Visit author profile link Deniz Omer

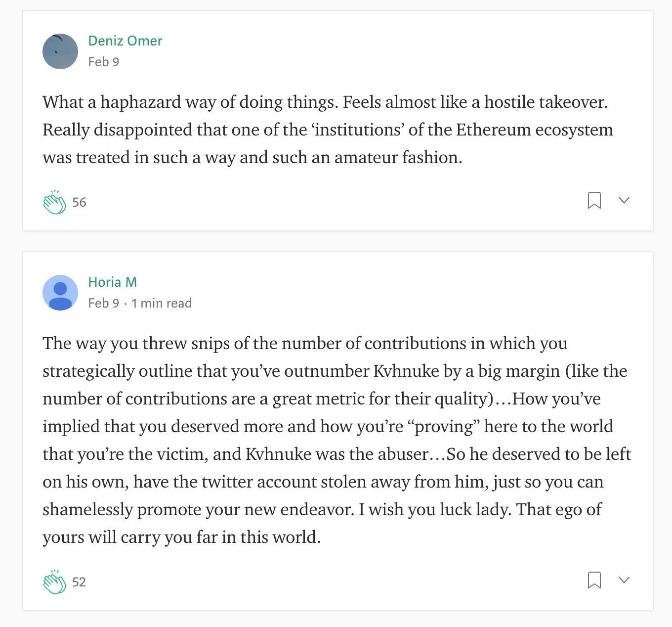click(x=125, y=41)
